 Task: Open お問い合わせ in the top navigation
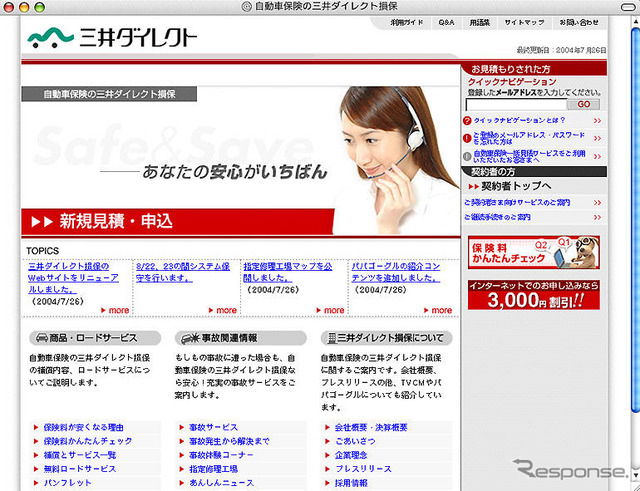click(579, 23)
